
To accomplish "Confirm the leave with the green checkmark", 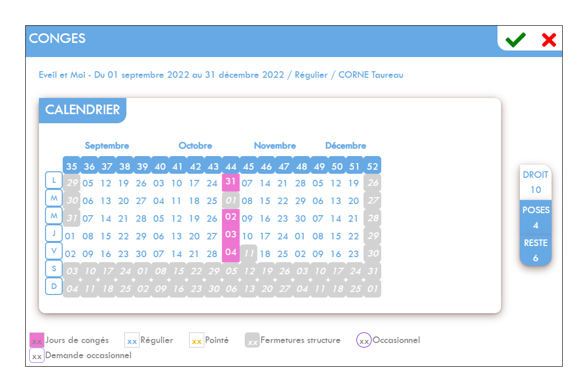I will coord(516,39).
